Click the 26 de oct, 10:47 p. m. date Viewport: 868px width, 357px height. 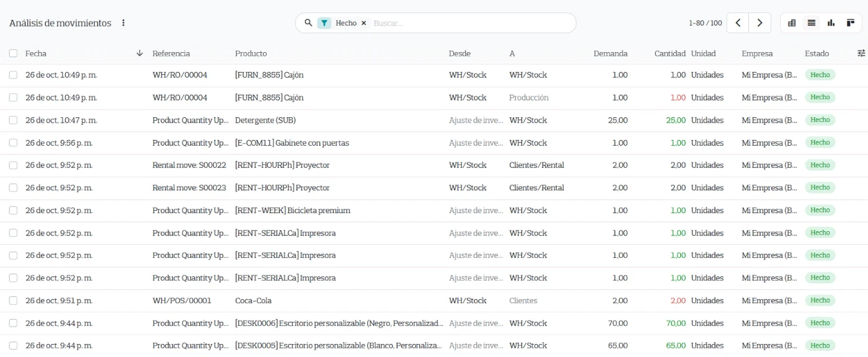(x=61, y=120)
